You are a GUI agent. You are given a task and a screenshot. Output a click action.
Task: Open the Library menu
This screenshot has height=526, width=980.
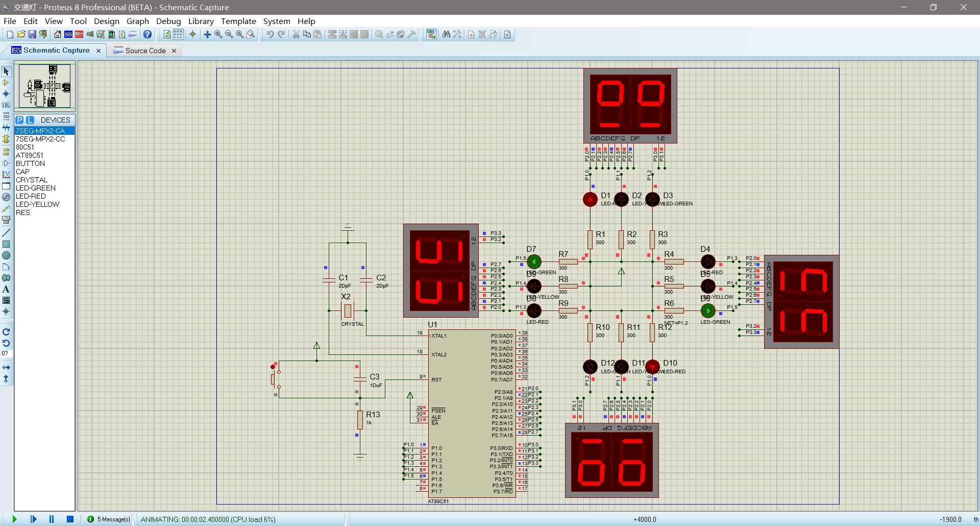[201, 21]
